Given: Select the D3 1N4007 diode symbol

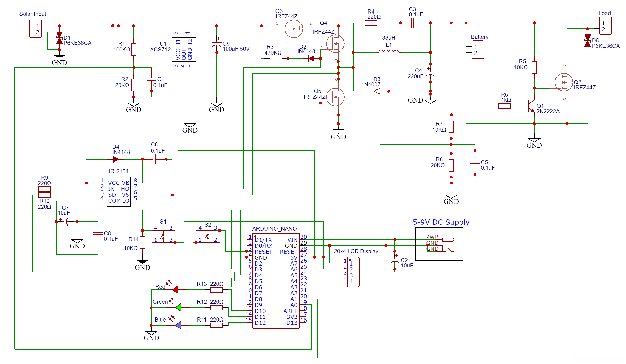Looking at the screenshot, I should click(377, 91).
